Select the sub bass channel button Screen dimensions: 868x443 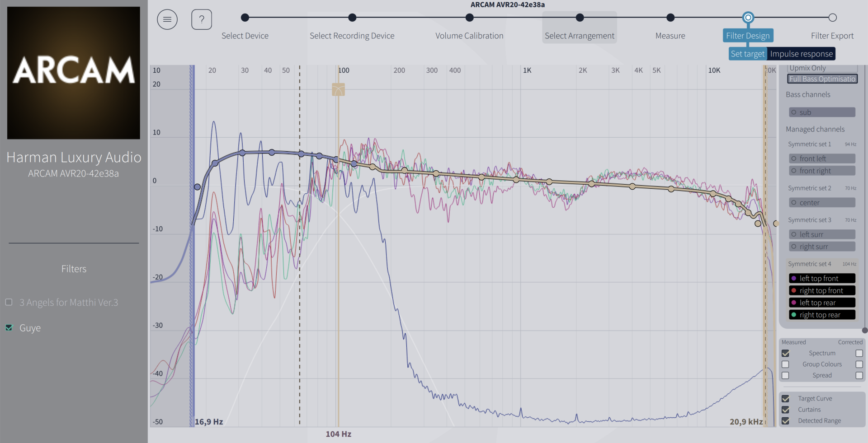pyautogui.click(x=822, y=112)
